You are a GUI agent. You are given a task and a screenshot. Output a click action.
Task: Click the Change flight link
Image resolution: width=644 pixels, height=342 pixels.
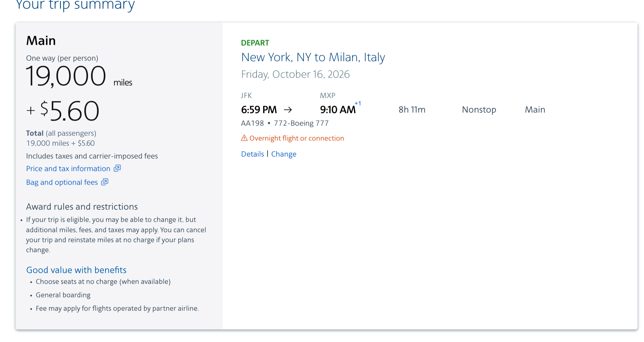(283, 154)
